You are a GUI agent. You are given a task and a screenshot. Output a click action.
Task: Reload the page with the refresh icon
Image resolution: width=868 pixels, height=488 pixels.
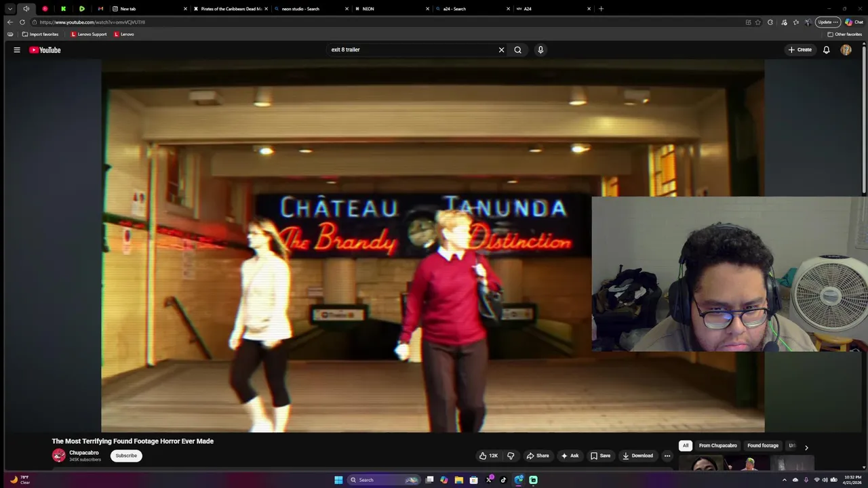click(22, 22)
